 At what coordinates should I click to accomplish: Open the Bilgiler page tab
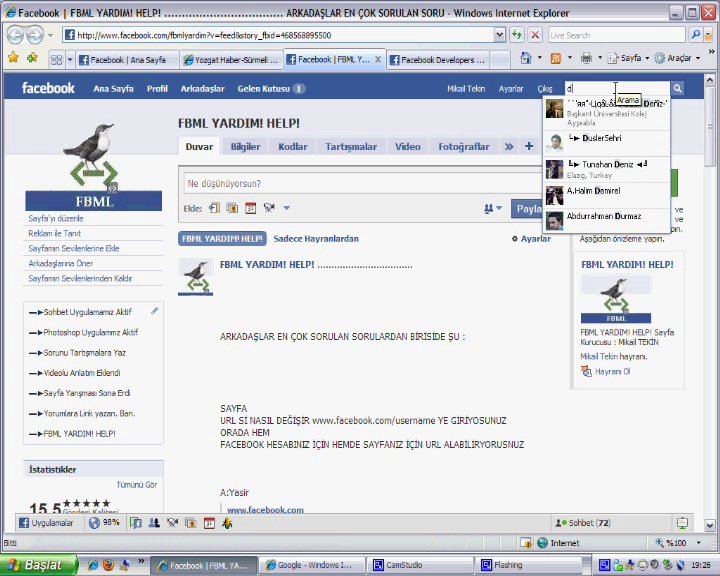pos(245,147)
